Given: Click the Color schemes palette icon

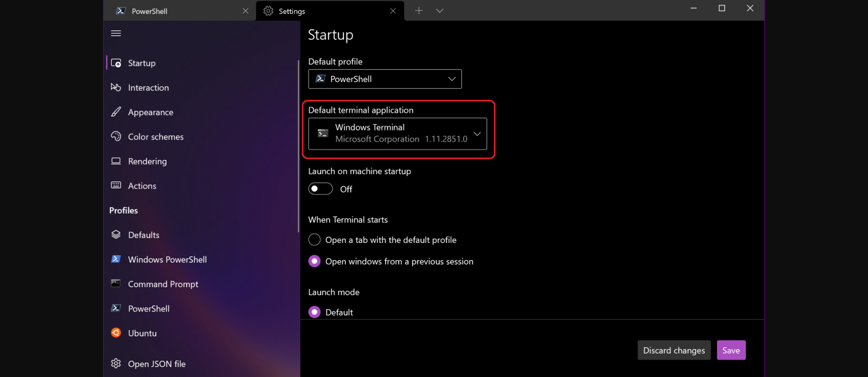Looking at the screenshot, I should pyautogui.click(x=116, y=136).
